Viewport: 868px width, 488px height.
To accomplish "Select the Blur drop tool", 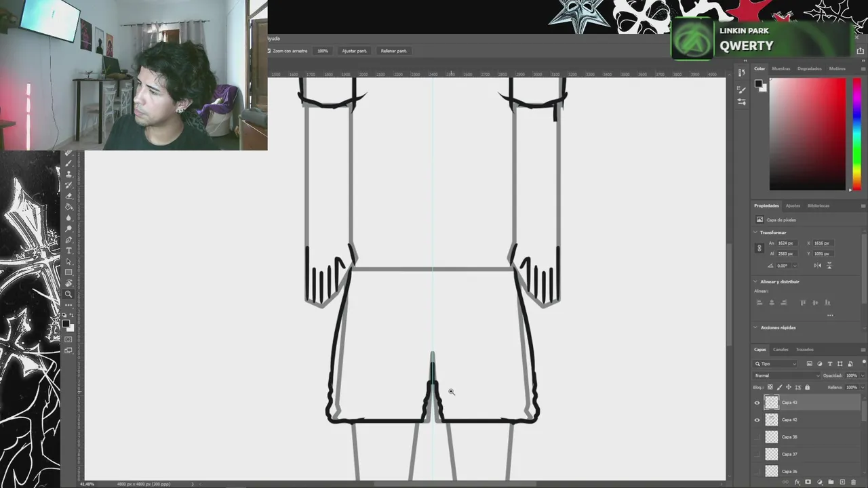I will [x=68, y=218].
